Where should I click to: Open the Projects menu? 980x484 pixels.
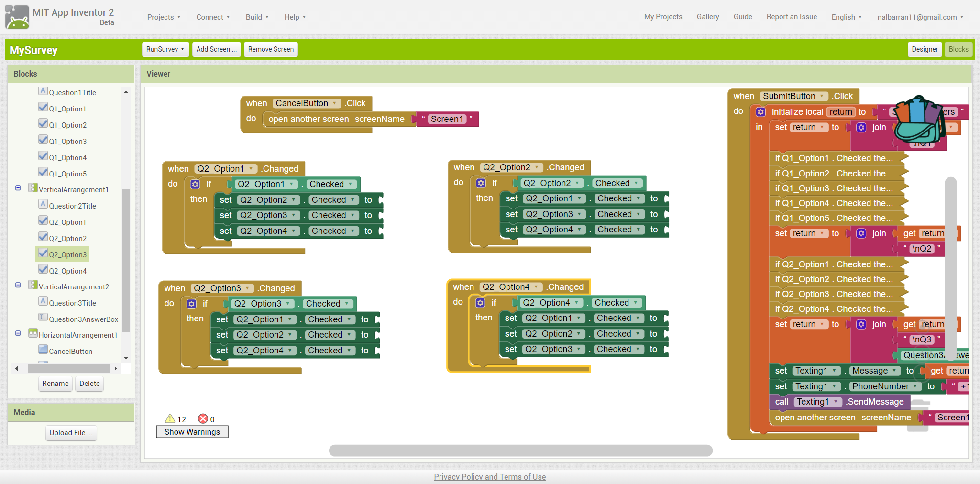click(x=164, y=17)
